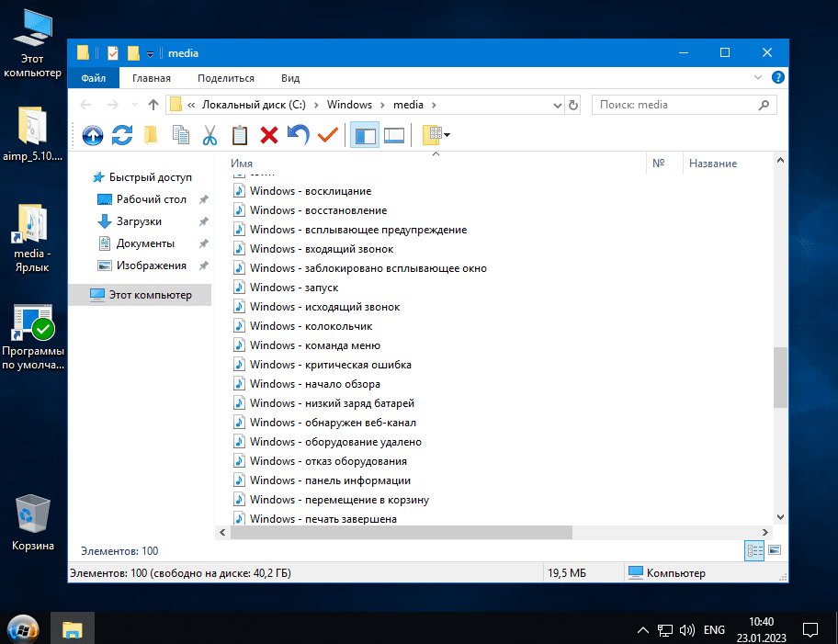Click the scissors Cut icon

[209, 136]
